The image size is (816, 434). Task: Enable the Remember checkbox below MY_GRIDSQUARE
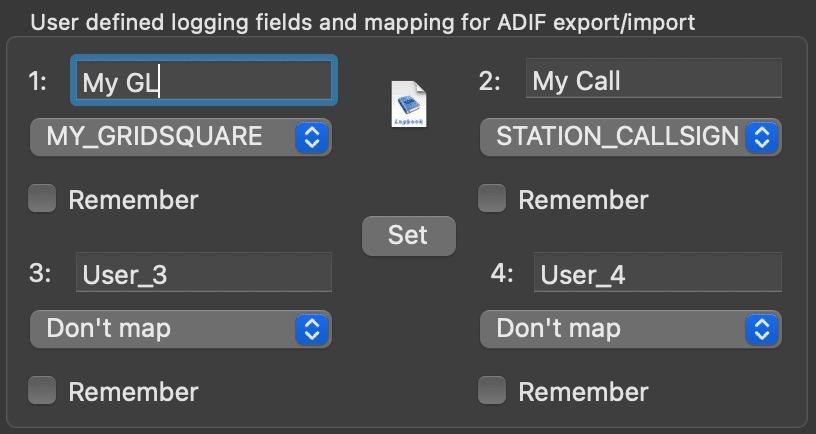pos(42,198)
